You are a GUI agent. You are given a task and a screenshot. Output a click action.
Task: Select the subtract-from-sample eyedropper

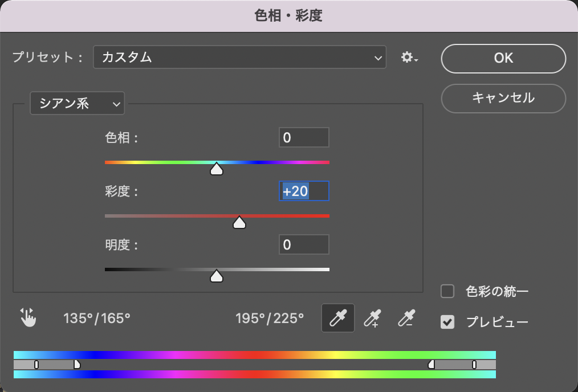pos(406,318)
